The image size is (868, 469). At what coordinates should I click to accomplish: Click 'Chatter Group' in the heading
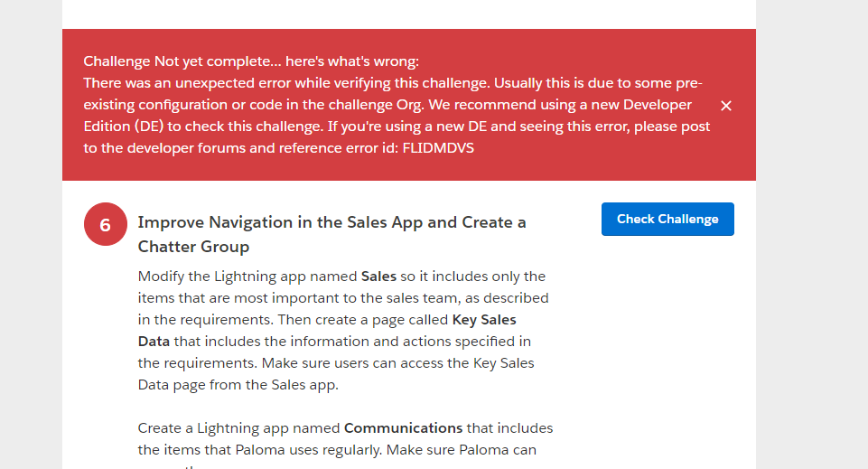tap(193, 247)
